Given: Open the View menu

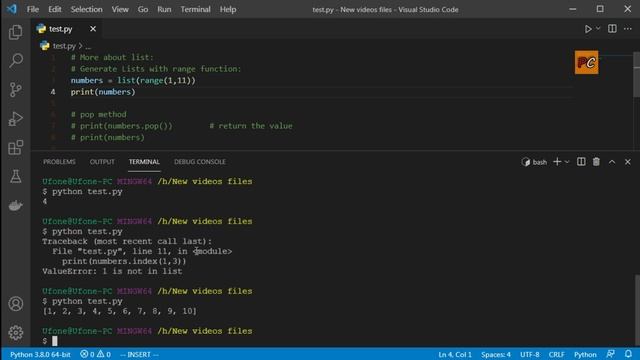Looking at the screenshot, I should (x=120, y=9).
